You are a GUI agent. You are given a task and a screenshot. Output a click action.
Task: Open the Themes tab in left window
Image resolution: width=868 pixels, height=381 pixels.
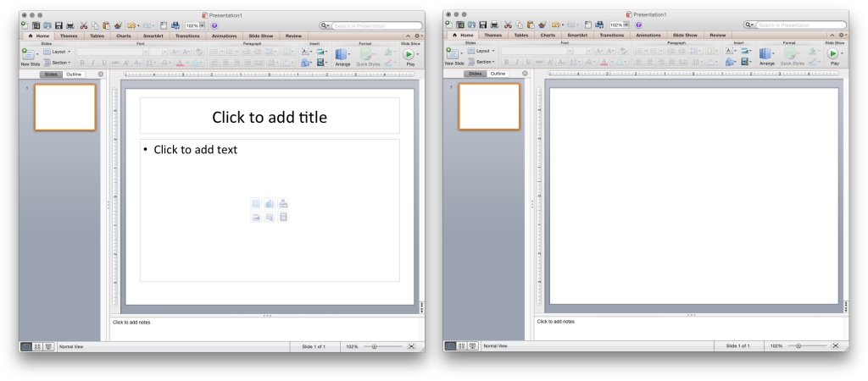69,36
